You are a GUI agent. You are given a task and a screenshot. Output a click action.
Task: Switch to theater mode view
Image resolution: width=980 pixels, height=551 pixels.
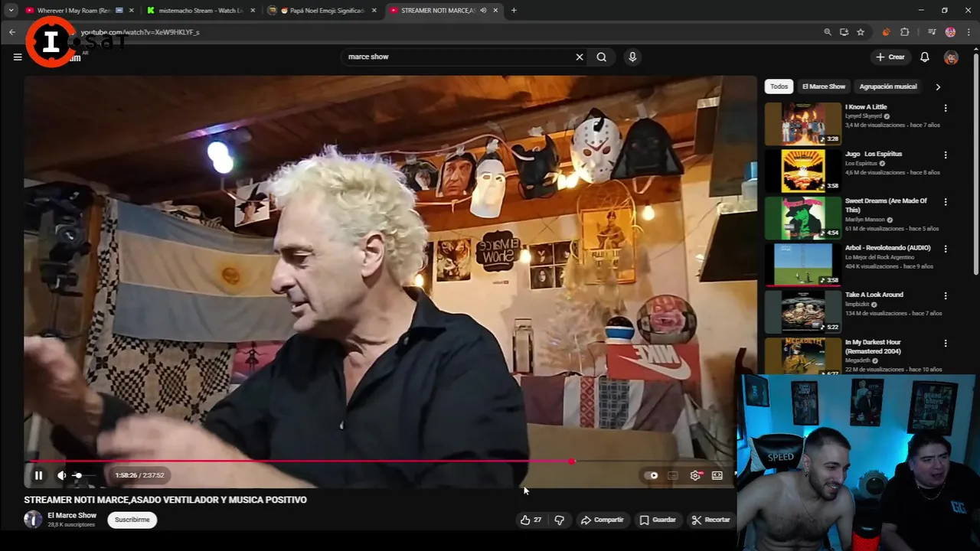click(717, 475)
